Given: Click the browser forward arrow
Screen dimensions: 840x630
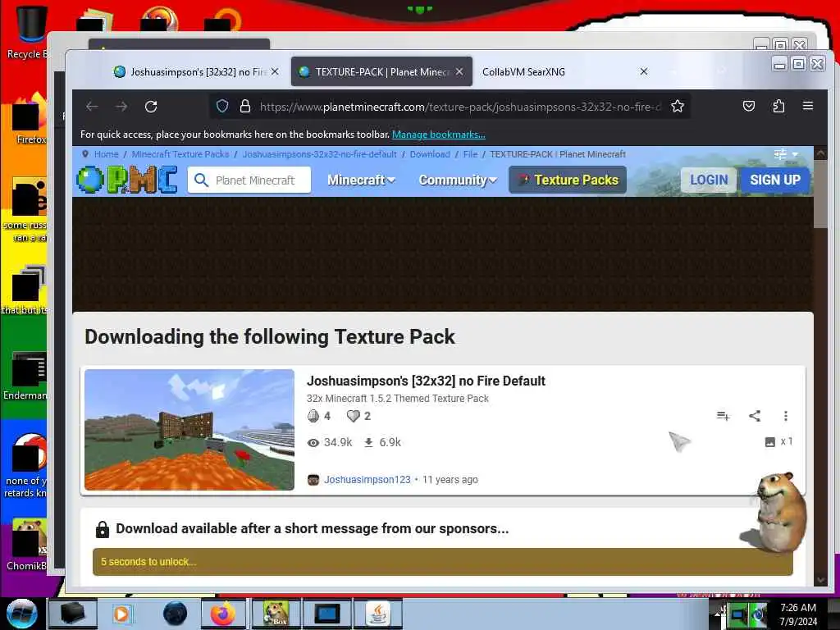Looking at the screenshot, I should tap(121, 107).
